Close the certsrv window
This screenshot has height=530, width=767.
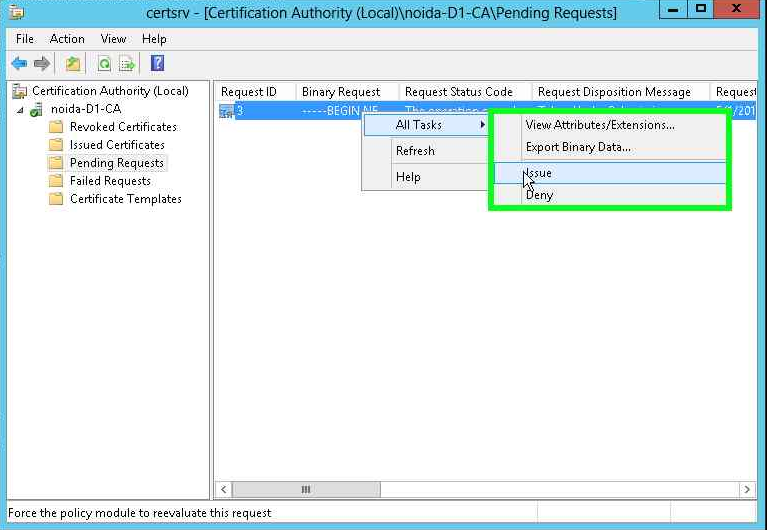(736, 9)
